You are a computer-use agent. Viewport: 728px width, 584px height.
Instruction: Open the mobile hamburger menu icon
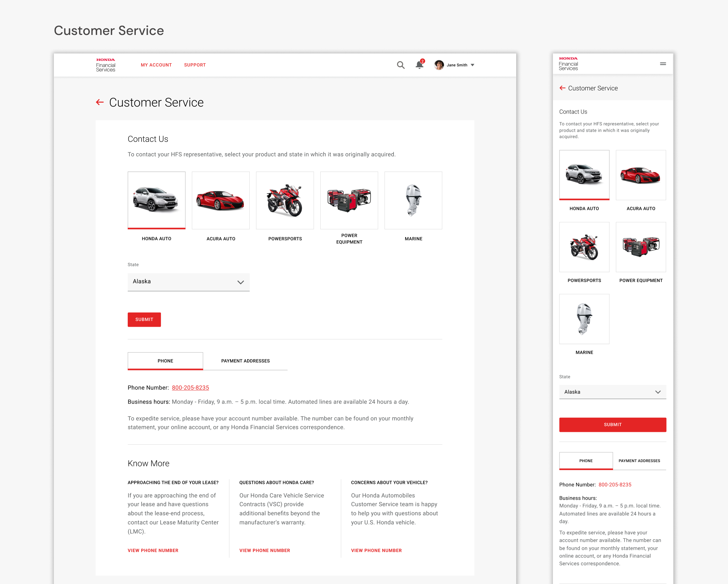coord(663,64)
